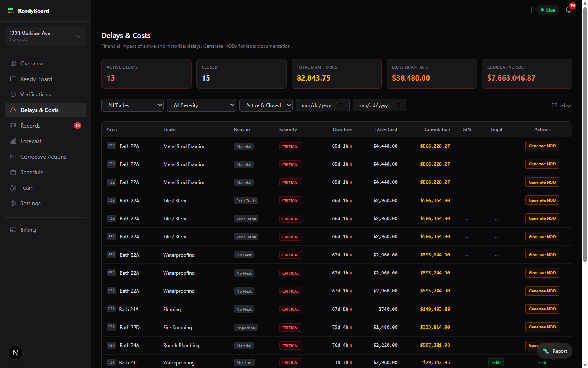588x368 pixels.
Task: Click the Active Delays card
Action: tap(146, 74)
